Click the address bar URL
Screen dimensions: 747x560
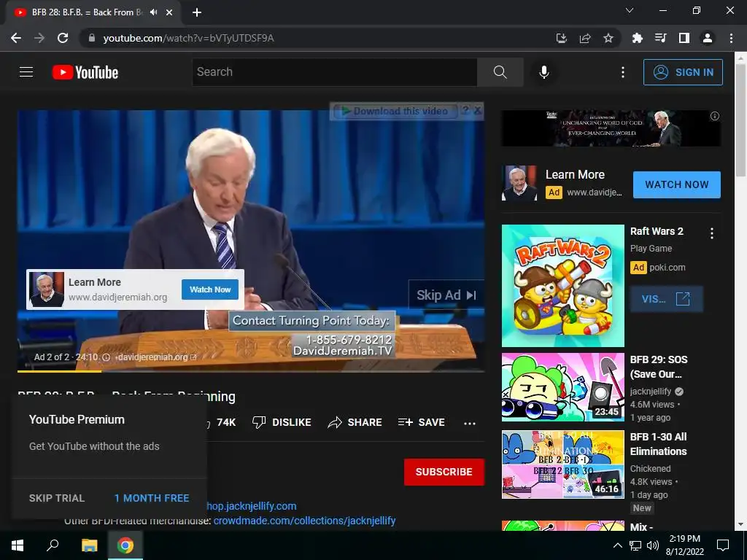pyautogui.click(x=189, y=38)
